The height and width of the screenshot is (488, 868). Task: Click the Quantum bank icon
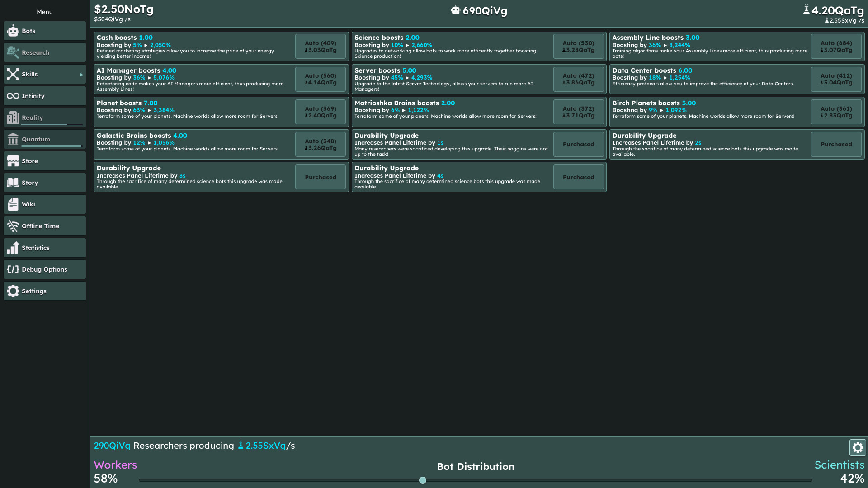tap(13, 139)
